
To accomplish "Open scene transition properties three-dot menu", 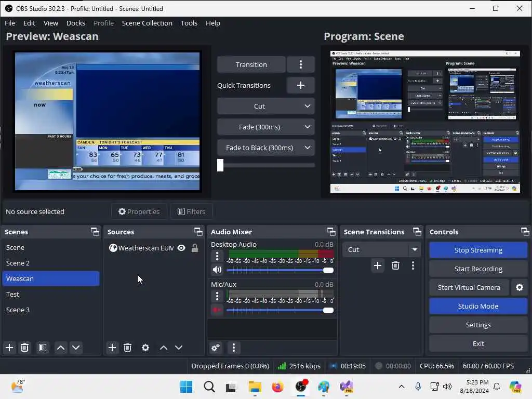I will tap(413, 265).
